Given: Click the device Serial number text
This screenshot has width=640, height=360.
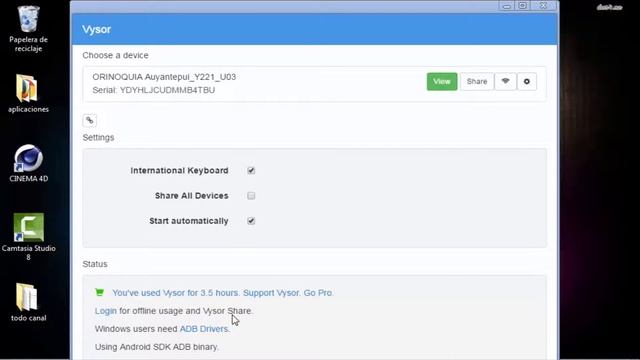Looking at the screenshot, I should 153,90.
